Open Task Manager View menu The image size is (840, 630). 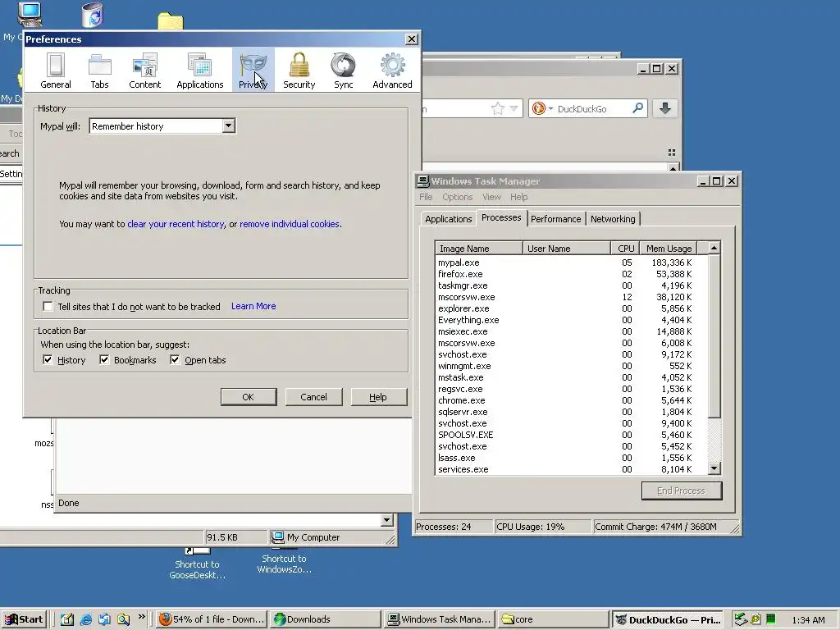click(491, 197)
